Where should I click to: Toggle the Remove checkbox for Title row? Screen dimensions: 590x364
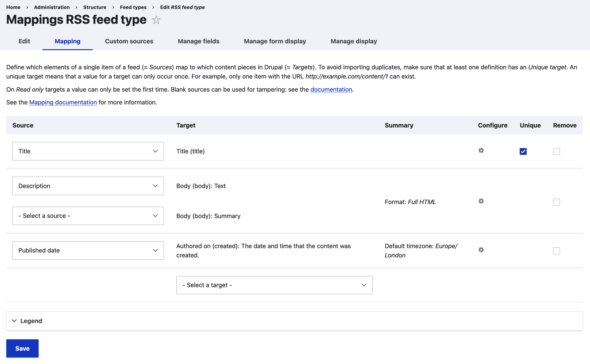click(x=557, y=151)
